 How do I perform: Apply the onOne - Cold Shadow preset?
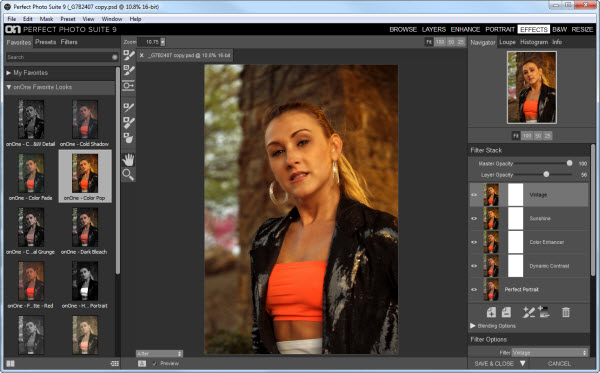click(85, 124)
